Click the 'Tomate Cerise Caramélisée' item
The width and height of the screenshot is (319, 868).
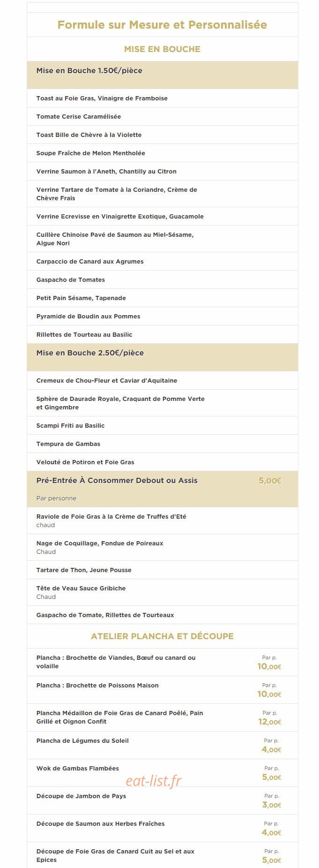click(79, 117)
